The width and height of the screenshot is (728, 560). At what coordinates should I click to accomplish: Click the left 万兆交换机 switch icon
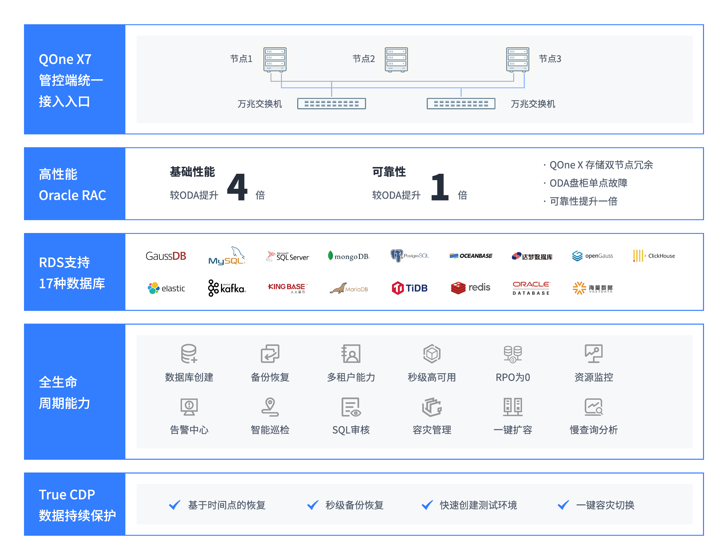(x=331, y=104)
